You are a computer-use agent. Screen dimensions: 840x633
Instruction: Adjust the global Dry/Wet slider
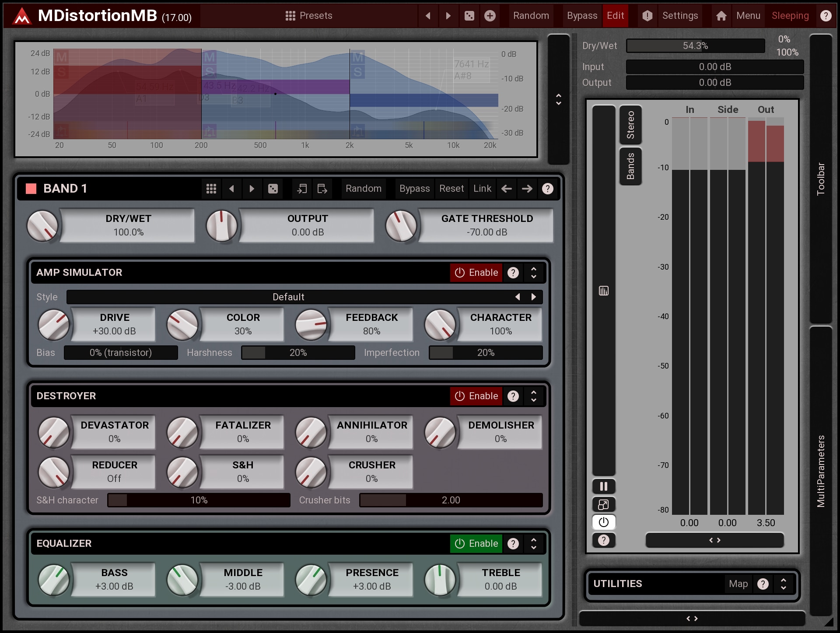click(695, 46)
